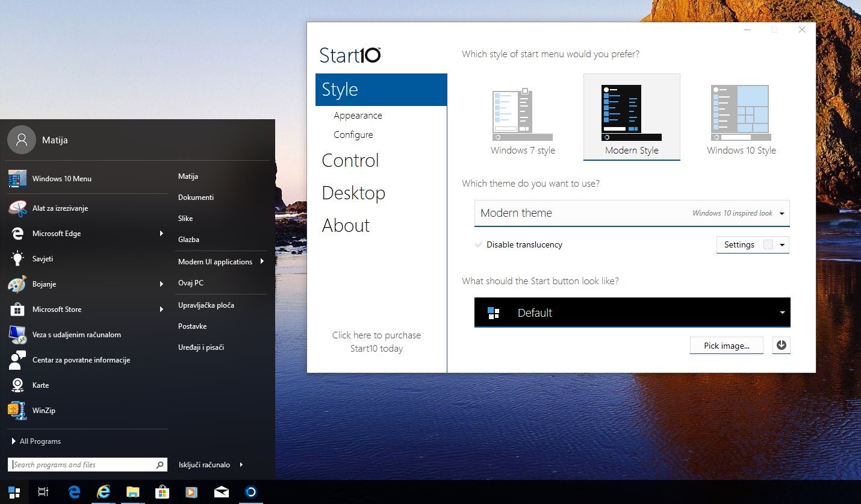The image size is (861, 504).
Task: Open the Modern theme dropdown
Action: click(632, 213)
